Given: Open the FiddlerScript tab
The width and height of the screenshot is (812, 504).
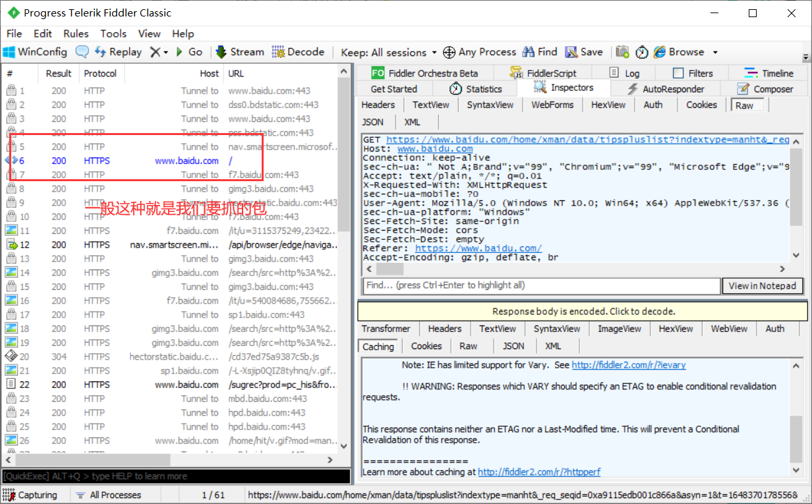Looking at the screenshot, I should [544, 73].
